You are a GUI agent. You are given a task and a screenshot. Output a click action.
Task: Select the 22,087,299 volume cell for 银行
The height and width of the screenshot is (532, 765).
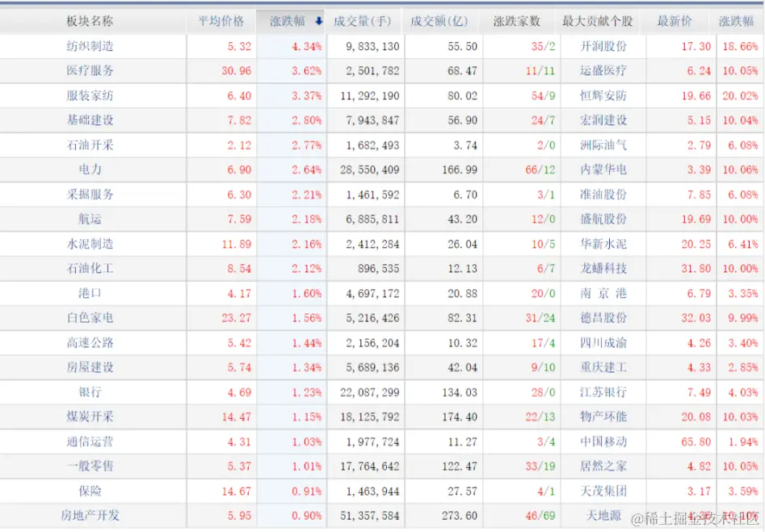click(x=369, y=392)
